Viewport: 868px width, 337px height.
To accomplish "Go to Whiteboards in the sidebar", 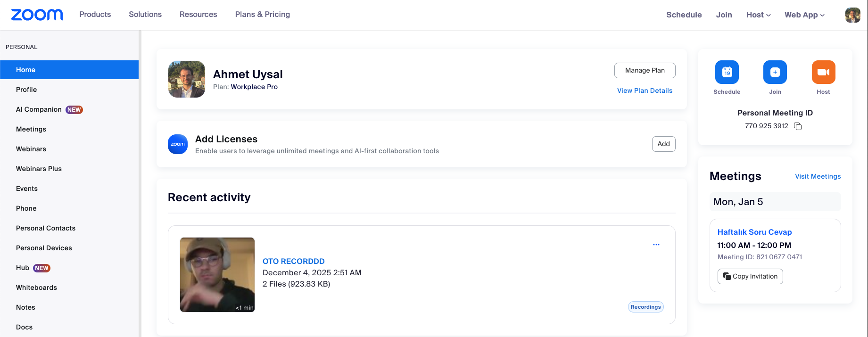I will [x=36, y=288].
